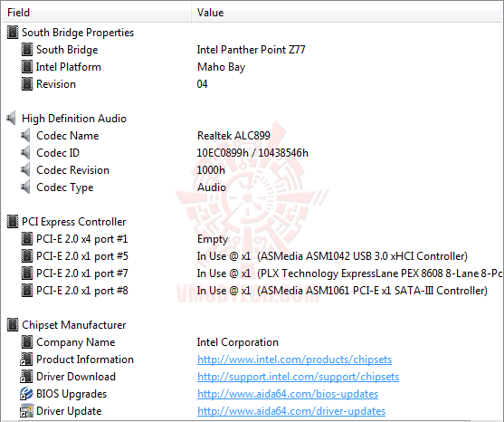The width and height of the screenshot is (504, 422).
Task: Open the intel.com/products/chipsets link
Action: [x=294, y=360]
